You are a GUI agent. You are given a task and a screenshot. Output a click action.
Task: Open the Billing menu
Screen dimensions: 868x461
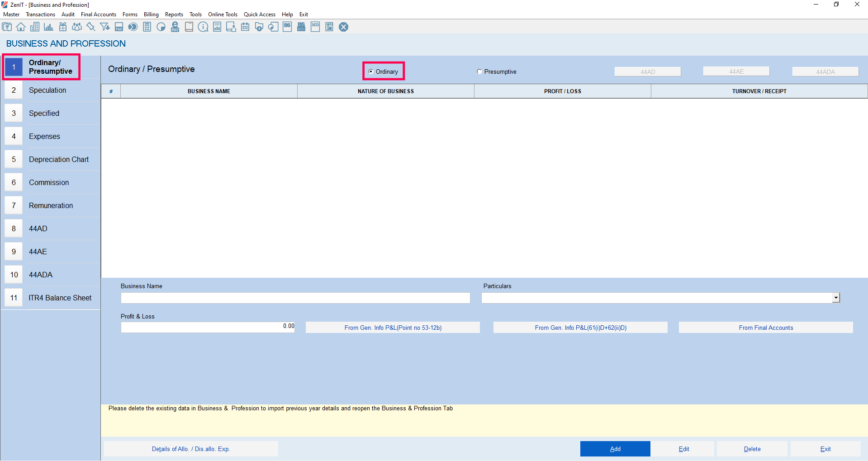pos(152,14)
